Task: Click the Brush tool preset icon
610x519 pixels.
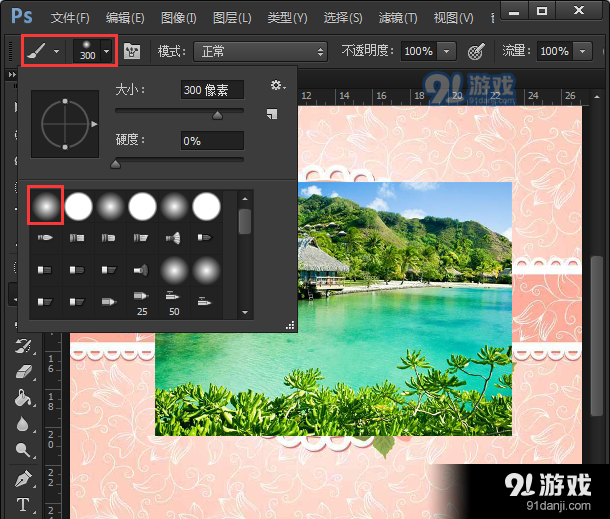Action: point(36,51)
